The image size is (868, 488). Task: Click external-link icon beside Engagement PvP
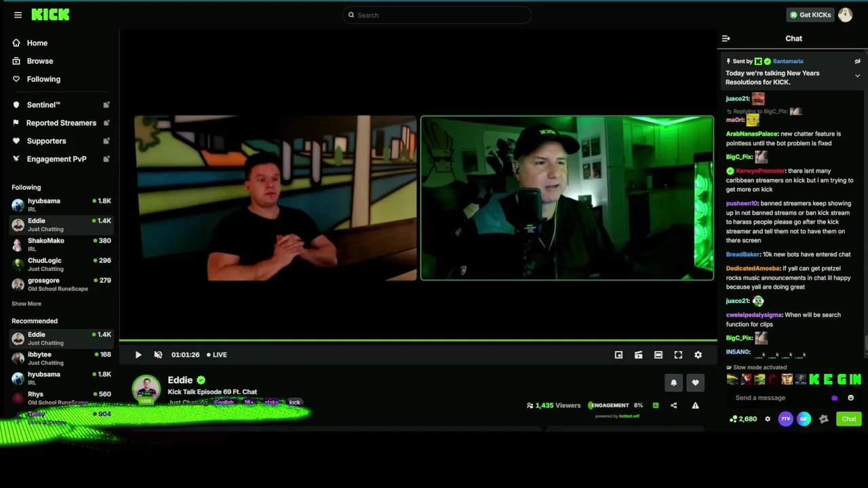click(106, 159)
